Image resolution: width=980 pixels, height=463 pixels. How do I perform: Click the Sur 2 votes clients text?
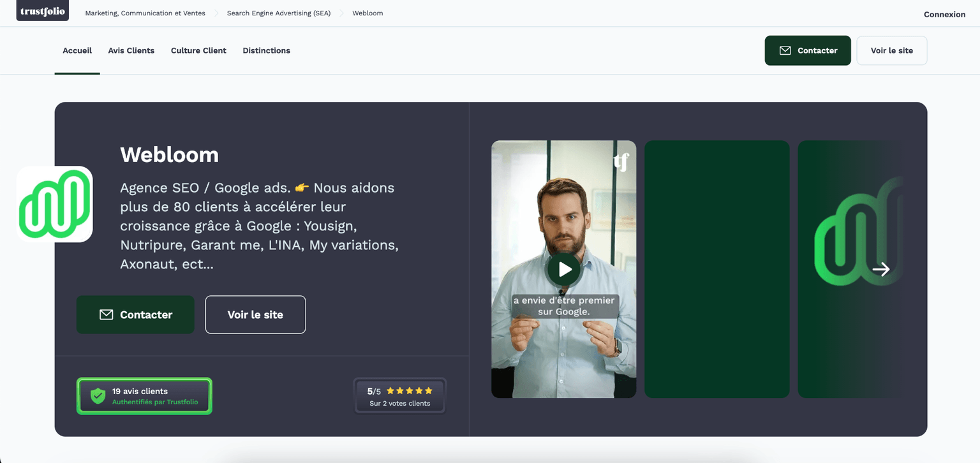[400, 404]
